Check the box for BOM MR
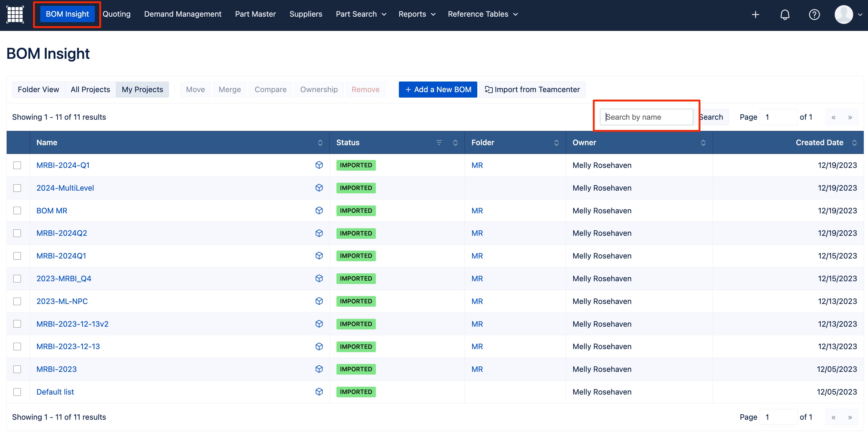This screenshot has width=868, height=437. (x=17, y=210)
